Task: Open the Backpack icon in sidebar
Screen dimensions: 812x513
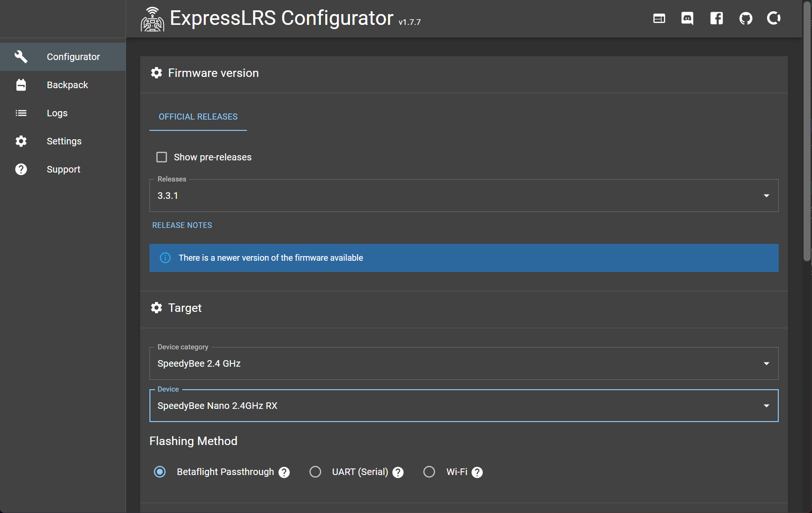Action: pyautogui.click(x=21, y=85)
